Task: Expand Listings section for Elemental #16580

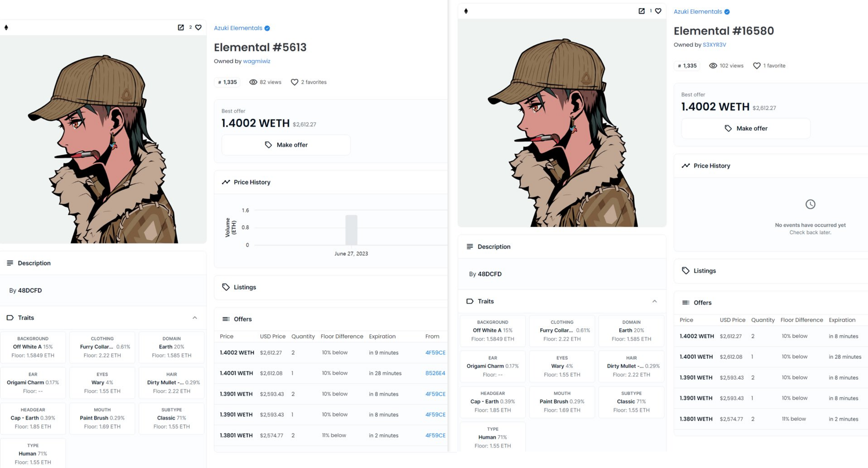Action: coord(771,271)
